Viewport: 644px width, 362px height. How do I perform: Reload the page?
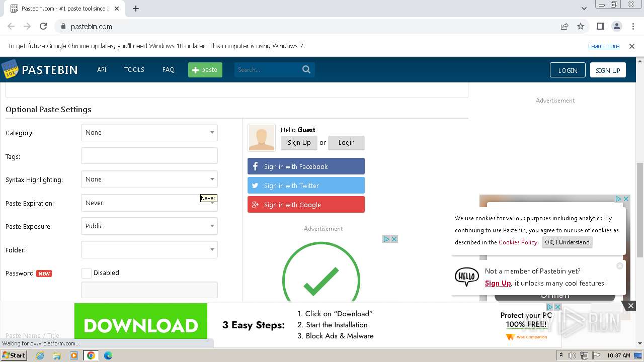(x=43, y=26)
